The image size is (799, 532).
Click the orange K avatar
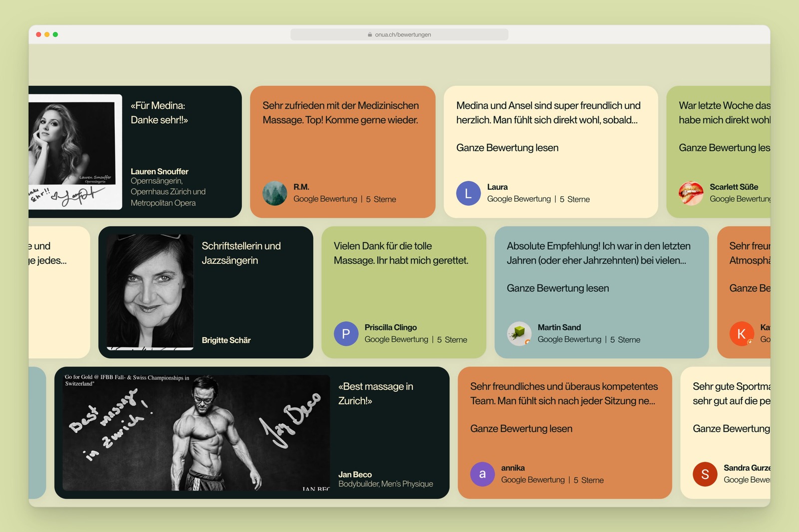tap(742, 334)
